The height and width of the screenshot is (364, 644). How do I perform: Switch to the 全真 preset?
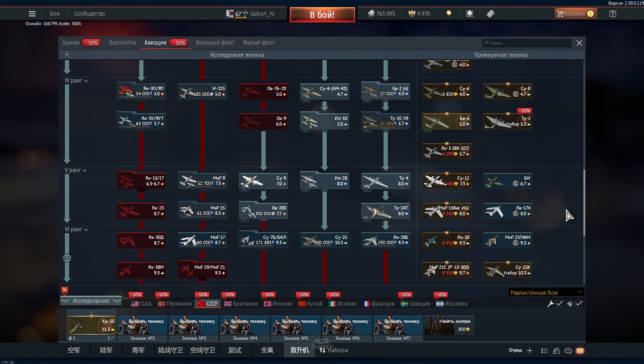click(x=267, y=350)
